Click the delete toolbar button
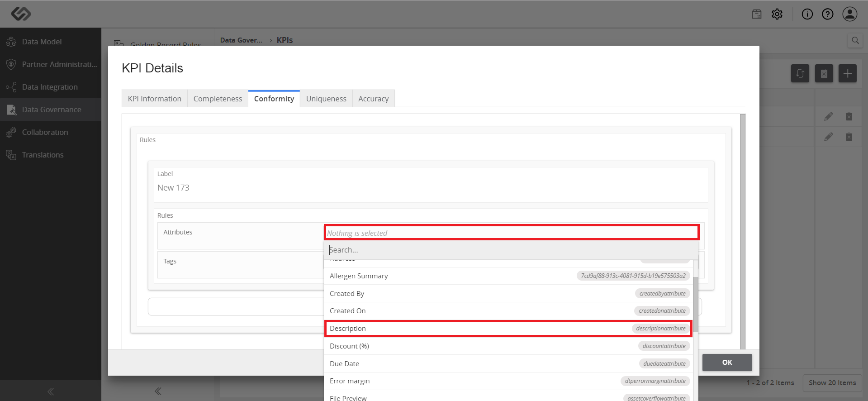The width and height of the screenshot is (868, 401). pyautogui.click(x=824, y=73)
